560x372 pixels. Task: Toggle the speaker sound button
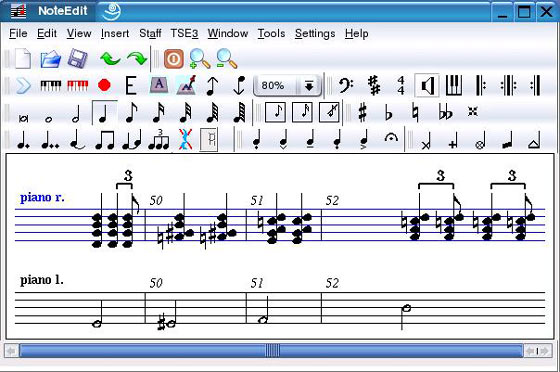point(427,86)
